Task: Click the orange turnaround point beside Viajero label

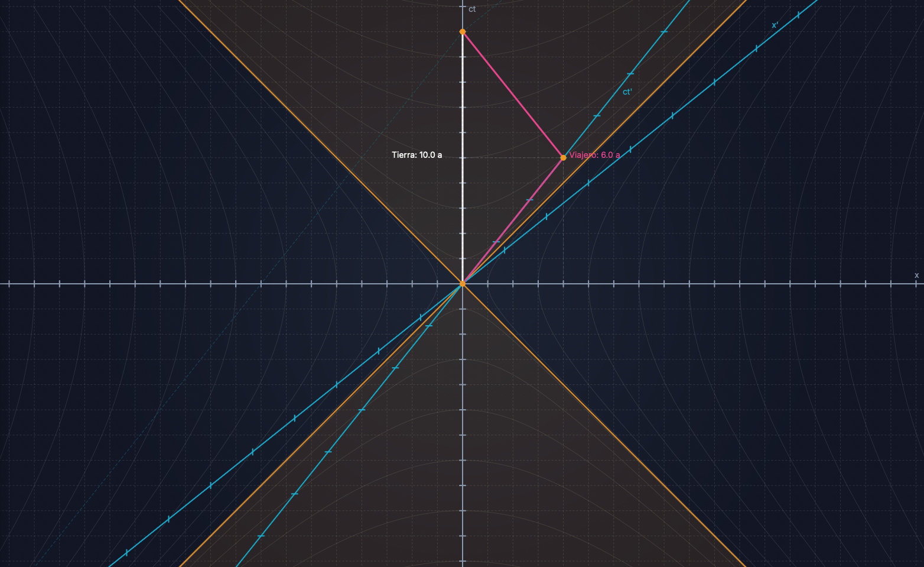Action: pos(563,158)
